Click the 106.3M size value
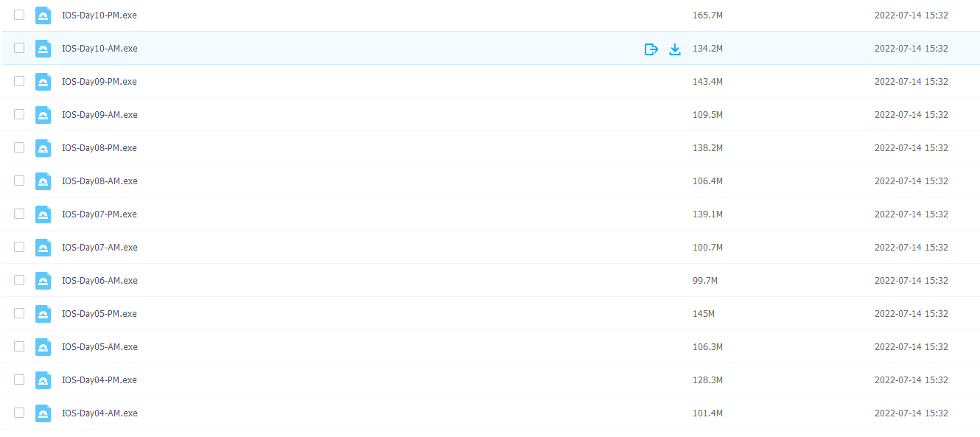Screen dimensions: 980x437 click(x=707, y=346)
